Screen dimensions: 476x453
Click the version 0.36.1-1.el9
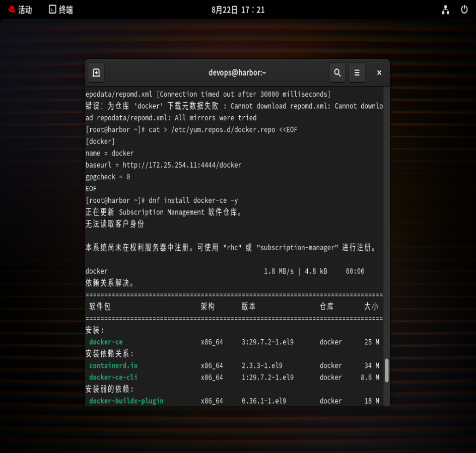[264, 401]
